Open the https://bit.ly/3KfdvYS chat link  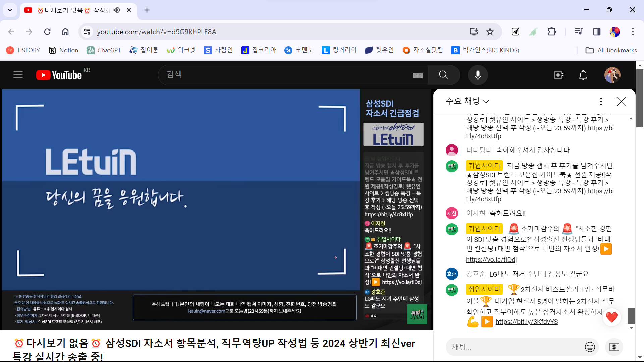point(527,322)
